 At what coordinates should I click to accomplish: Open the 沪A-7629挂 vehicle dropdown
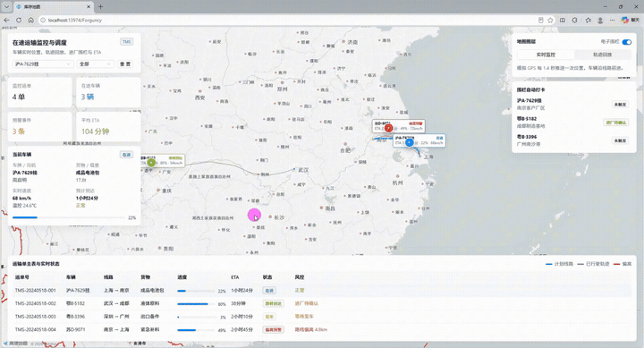click(x=43, y=64)
